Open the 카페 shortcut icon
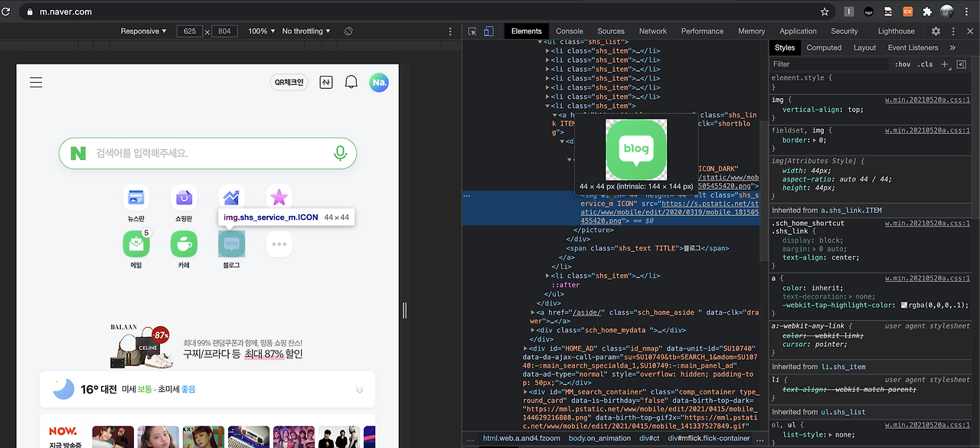 pos(184,244)
